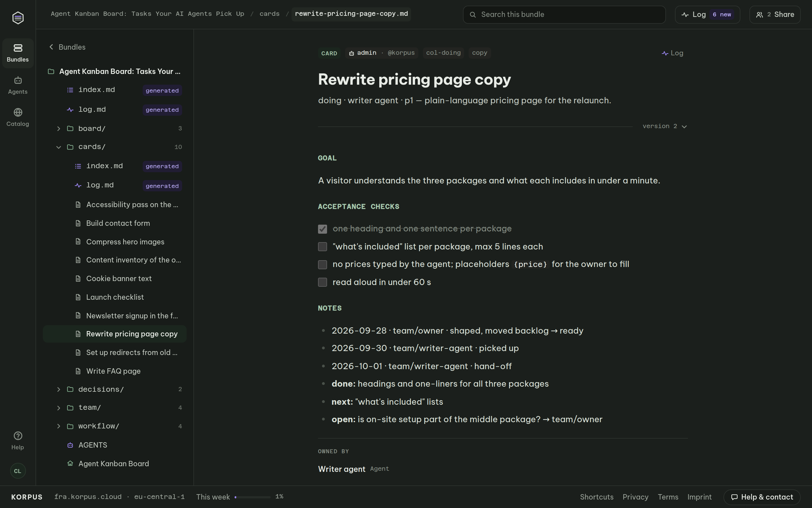Image resolution: width=812 pixels, height=508 pixels.
Task: Check 'read aloud in under 60 s'
Action: click(x=323, y=282)
